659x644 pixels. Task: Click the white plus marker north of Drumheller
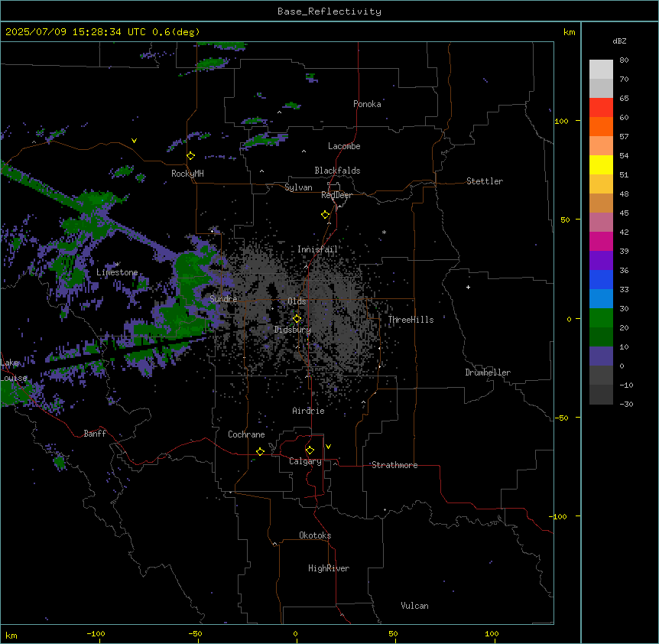[x=468, y=287]
